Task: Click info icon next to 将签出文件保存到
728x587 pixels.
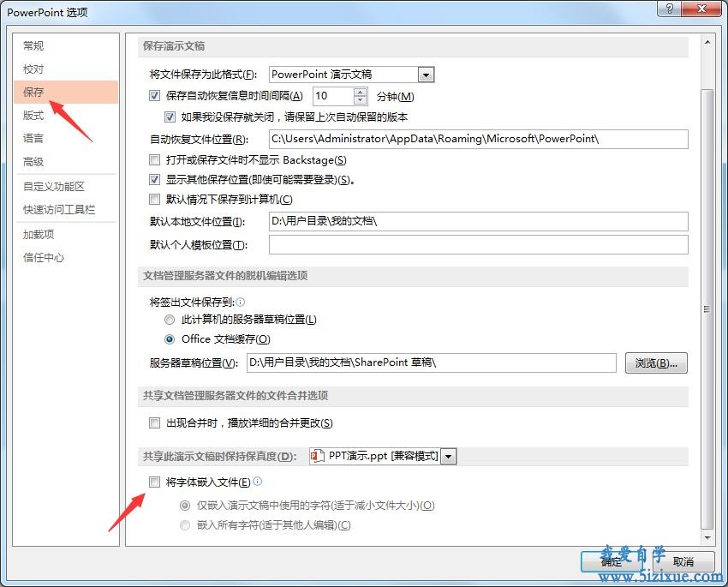Action: 241,302
